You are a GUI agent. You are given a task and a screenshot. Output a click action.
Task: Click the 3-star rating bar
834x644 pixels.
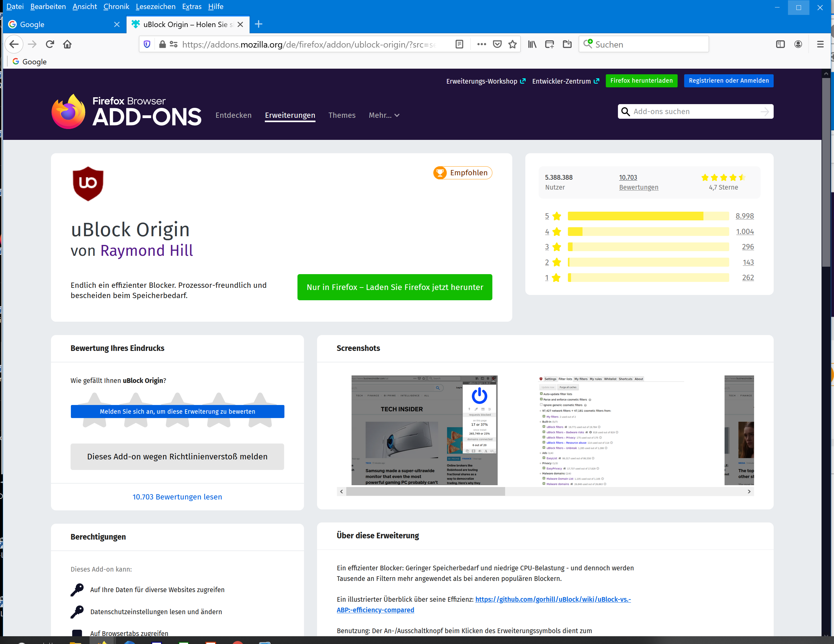[x=648, y=246]
